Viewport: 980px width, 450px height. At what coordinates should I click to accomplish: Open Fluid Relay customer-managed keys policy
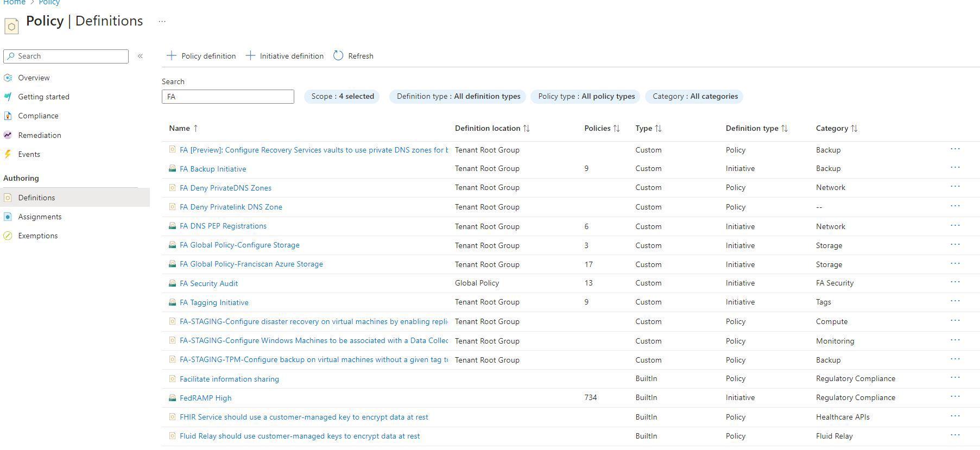[x=300, y=436]
